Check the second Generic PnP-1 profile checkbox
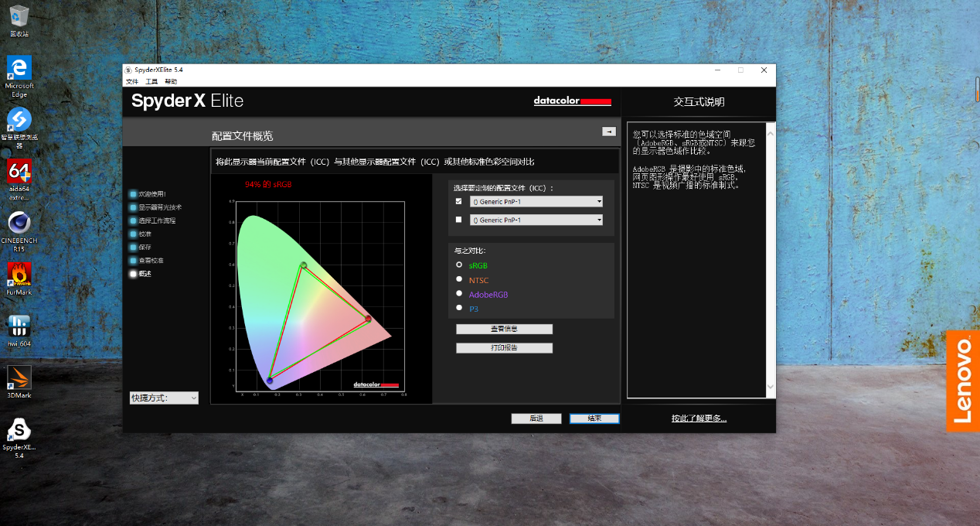 [x=459, y=220]
